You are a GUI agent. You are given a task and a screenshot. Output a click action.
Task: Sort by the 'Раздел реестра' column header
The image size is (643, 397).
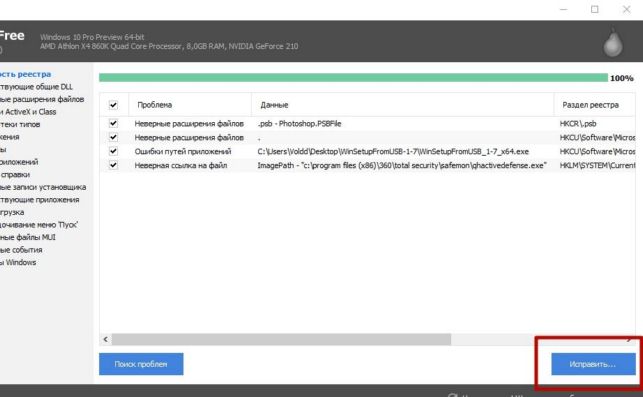click(595, 105)
